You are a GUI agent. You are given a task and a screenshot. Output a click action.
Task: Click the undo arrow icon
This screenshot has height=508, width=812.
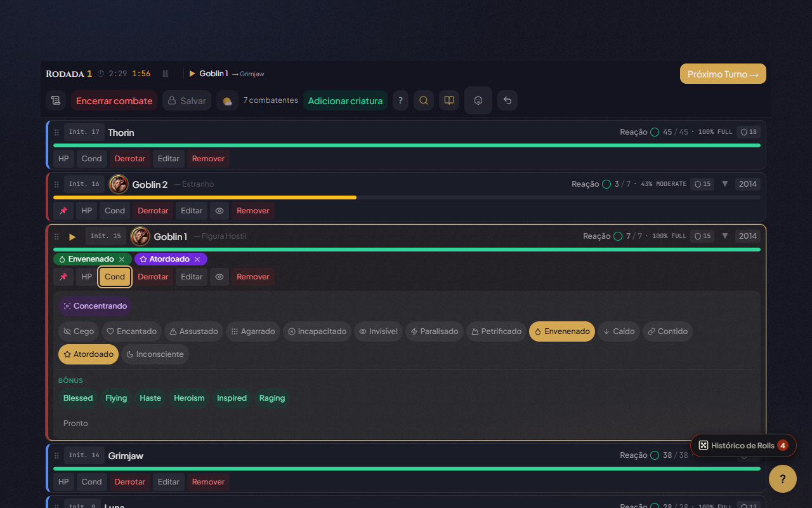[x=507, y=100]
